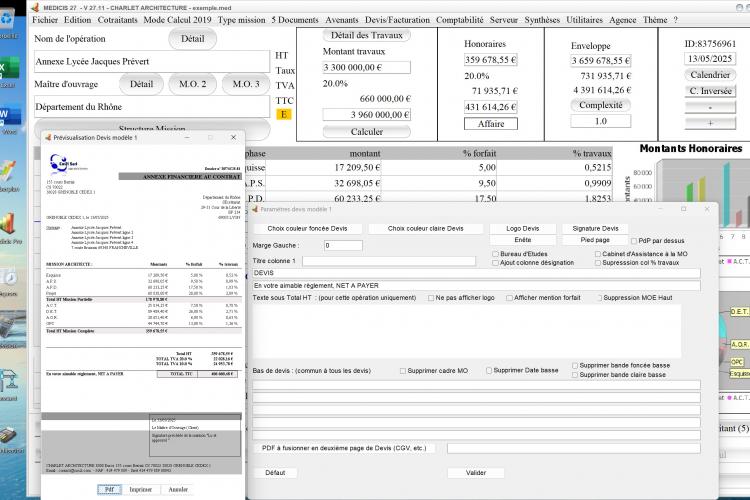This screenshot has height=500, width=750.
Task: Click the Logo Devis button
Action: tap(522, 229)
